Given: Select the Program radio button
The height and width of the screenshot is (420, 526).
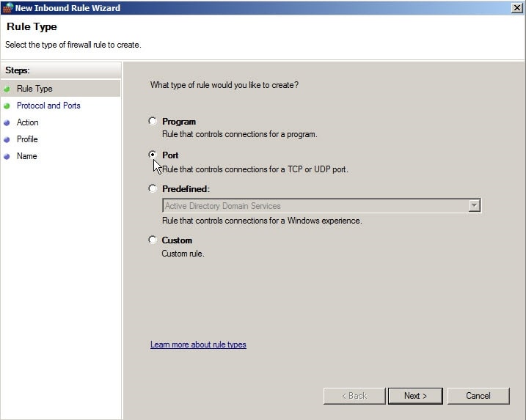Looking at the screenshot, I should (153, 122).
